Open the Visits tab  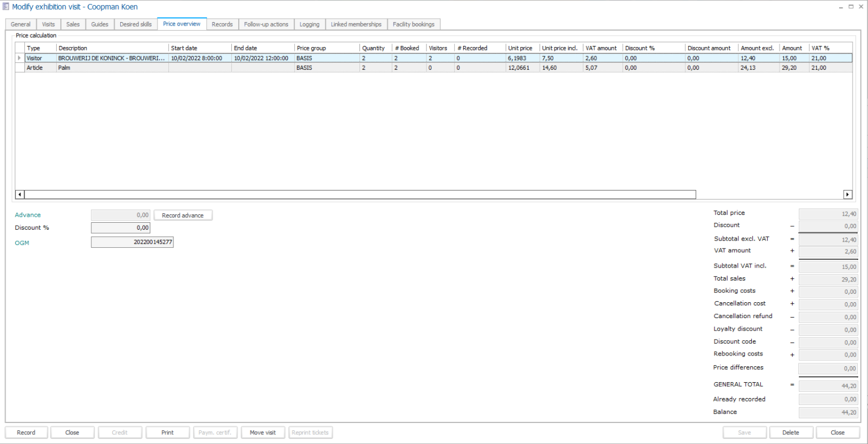pos(49,24)
